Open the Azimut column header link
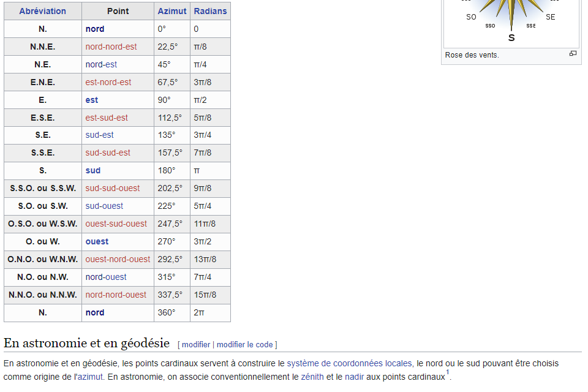 click(x=171, y=11)
